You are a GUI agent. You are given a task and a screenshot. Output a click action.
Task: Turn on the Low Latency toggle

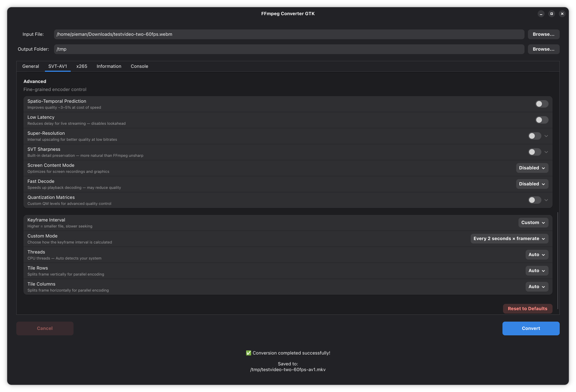point(542,120)
